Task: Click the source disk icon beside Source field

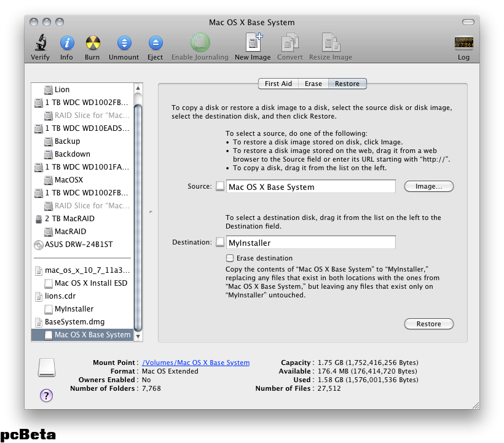Action: (x=220, y=186)
